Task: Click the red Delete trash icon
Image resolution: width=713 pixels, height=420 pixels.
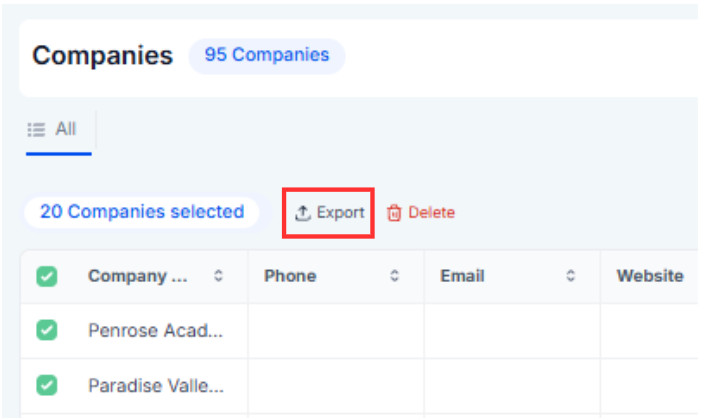Action: tap(394, 213)
